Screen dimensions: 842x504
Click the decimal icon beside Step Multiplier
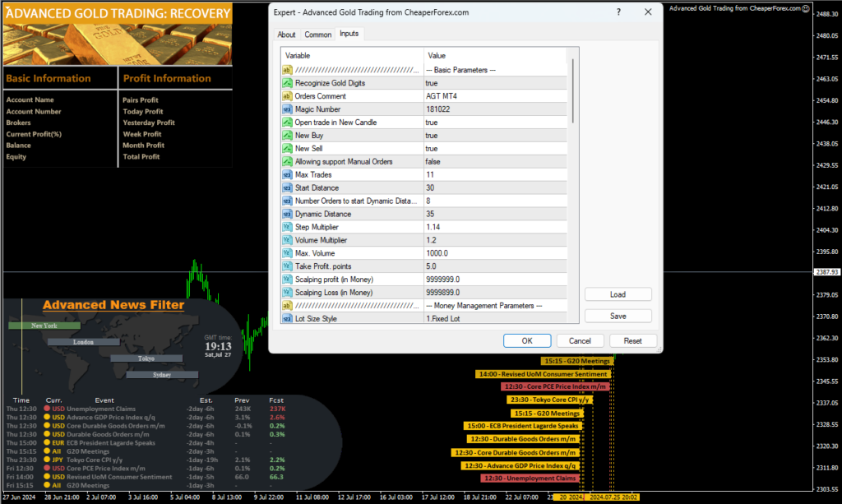point(285,227)
